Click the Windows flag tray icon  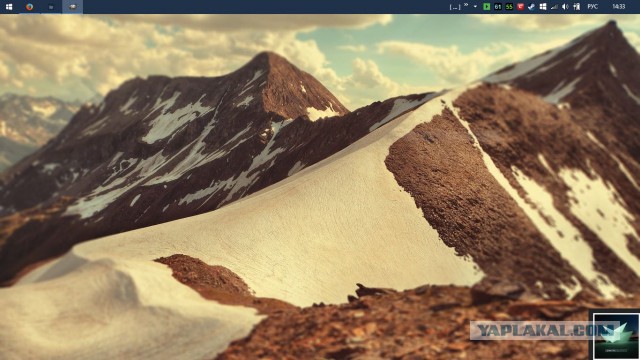pyautogui.click(x=542, y=7)
